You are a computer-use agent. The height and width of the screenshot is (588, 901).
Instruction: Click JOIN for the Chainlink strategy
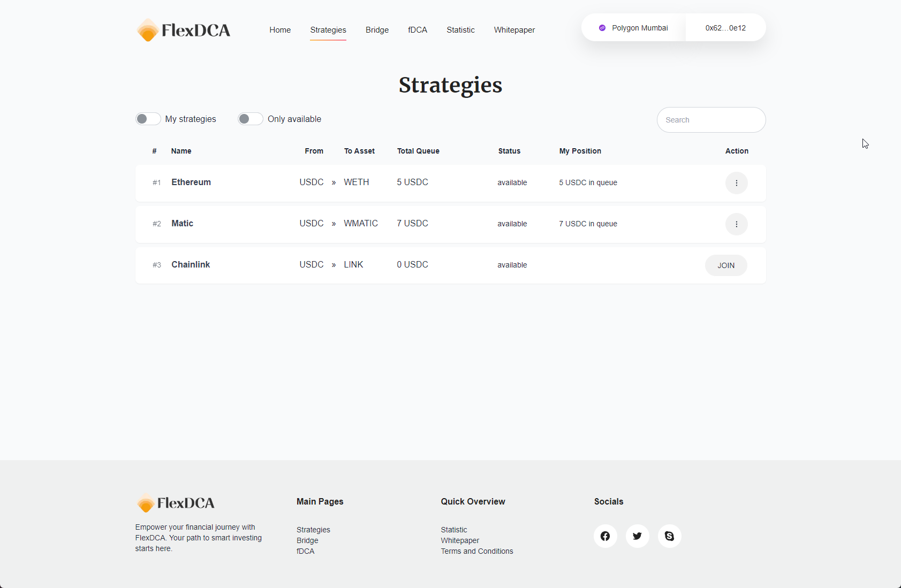click(726, 265)
